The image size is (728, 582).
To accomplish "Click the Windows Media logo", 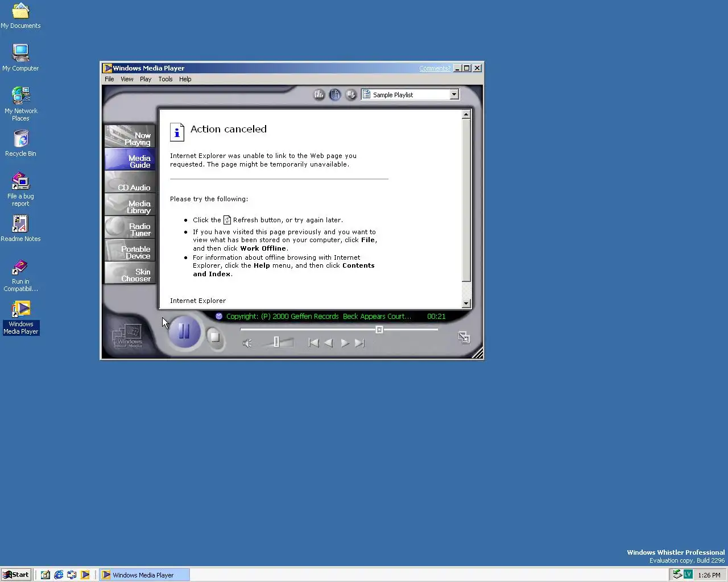I will pyautogui.click(x=128, y=336).
